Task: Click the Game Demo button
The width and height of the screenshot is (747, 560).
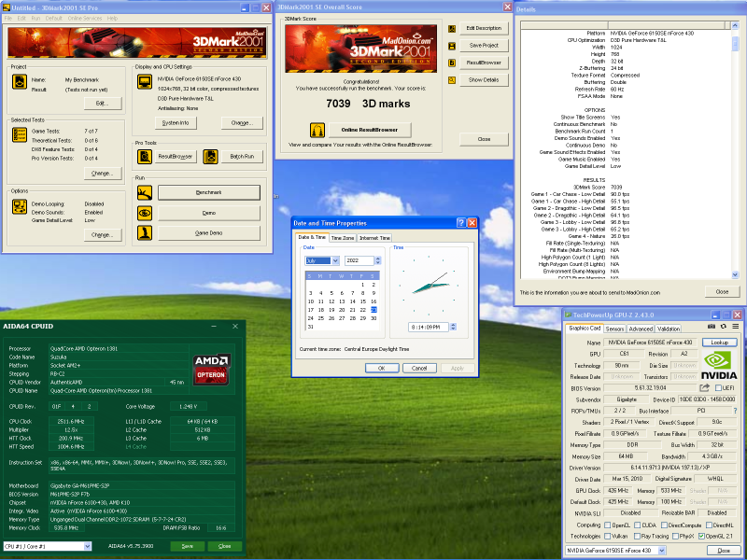Action: point(208,232)
